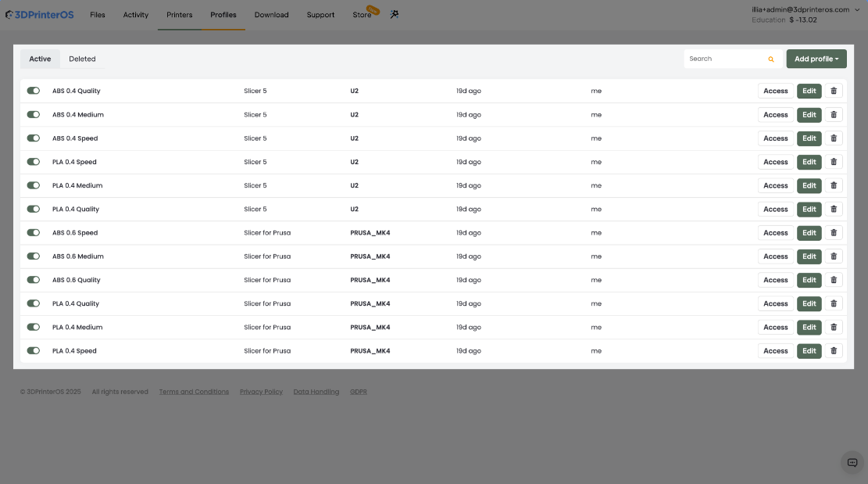Switch off PRUSA_MK4 PLA 0.4 Medium toggle
The width and height of the screenshot is (868, 484).
[x=34, y=328]
